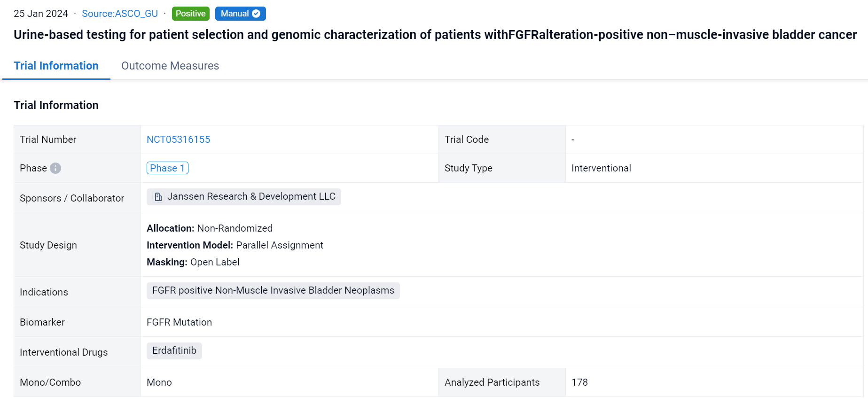Select the Trial Information tab

pyautogui.click(x=56, y=66)
